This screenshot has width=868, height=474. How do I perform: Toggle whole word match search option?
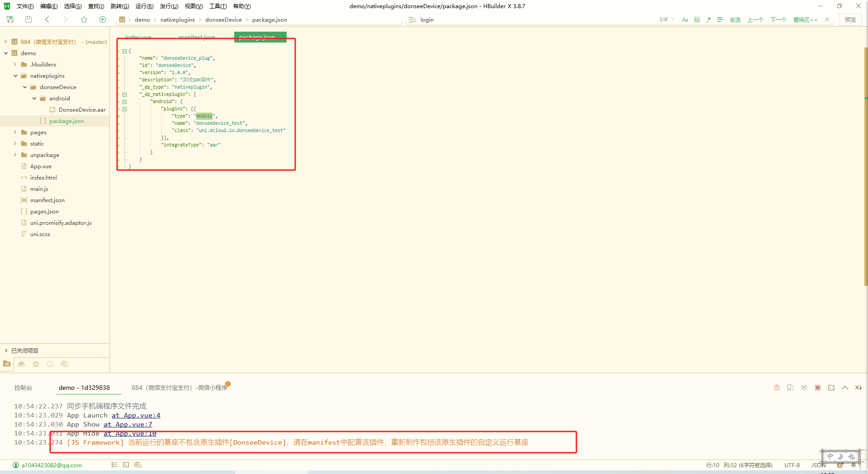coord(697,19)
